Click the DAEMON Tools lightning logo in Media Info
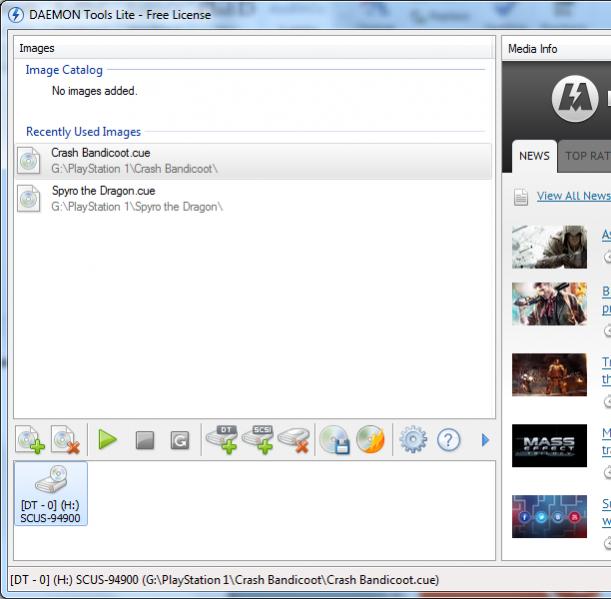The image size is (611, 599). pyautogui.click(x=575, y=99)
